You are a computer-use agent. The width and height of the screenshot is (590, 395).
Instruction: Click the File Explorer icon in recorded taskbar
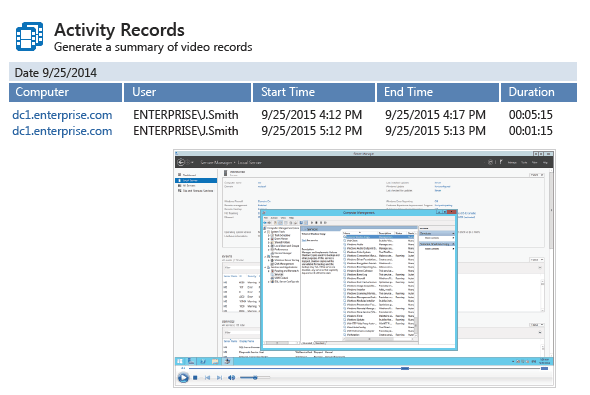click(x=215, y=362)
